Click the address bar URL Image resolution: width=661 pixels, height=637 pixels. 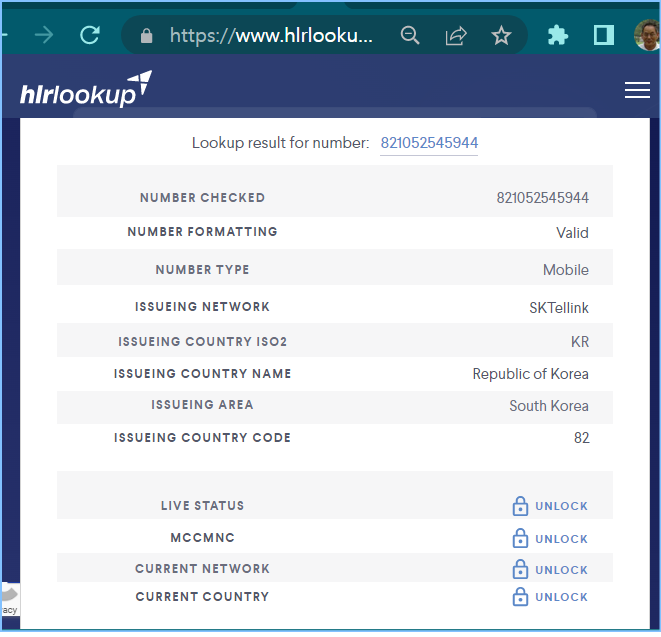tap(270, 36)
